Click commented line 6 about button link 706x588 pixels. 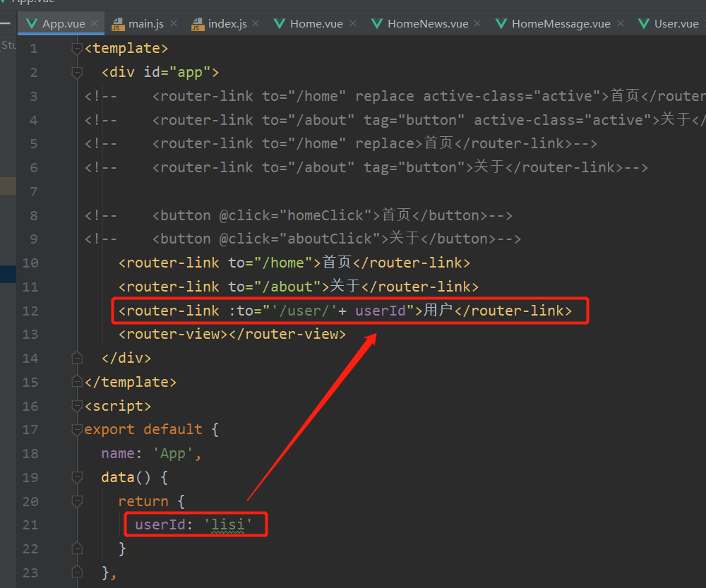(366, 167)
